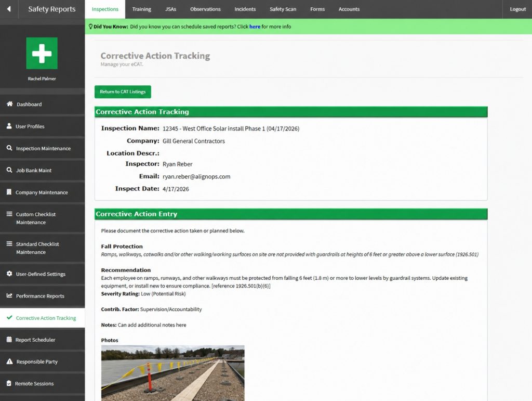Click the Rachel Palmer user name
Screen dimensions: 532x401
point(42,79)
